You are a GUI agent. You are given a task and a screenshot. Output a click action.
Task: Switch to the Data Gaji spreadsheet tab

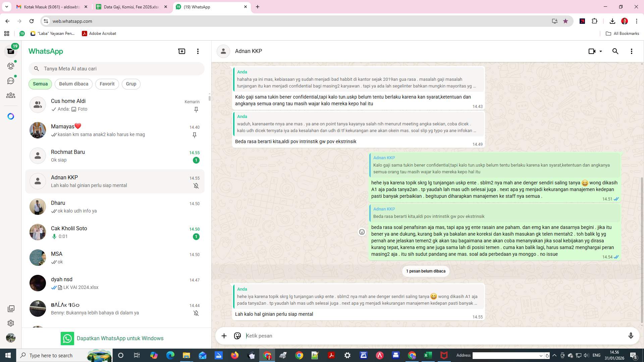tap(131, 7)
